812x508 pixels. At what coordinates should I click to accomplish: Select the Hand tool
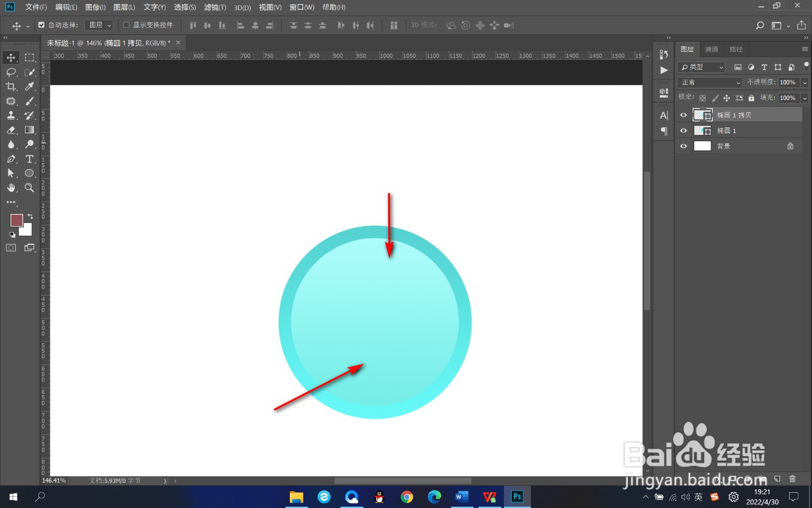11,188
